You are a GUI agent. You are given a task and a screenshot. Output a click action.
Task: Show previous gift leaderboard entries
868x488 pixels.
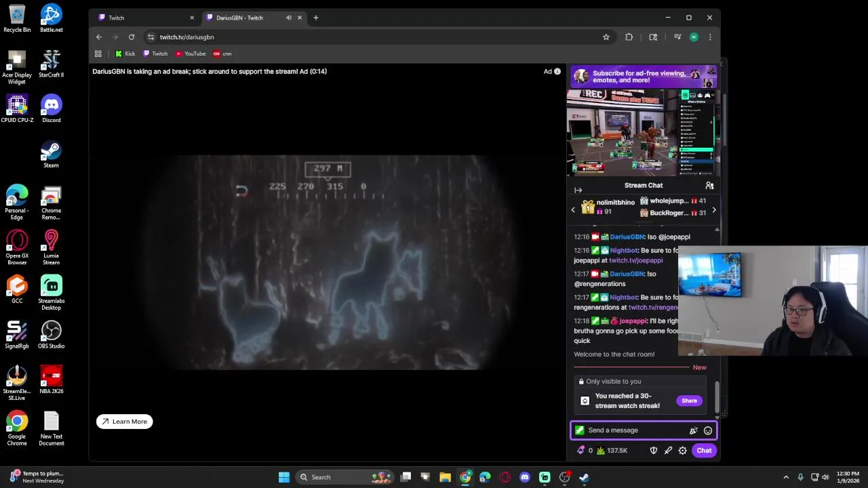pyautogui.click(x=573, y=209)
